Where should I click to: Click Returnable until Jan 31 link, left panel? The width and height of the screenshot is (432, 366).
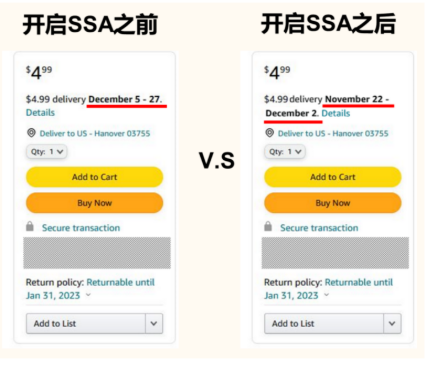tap(90, 289)
